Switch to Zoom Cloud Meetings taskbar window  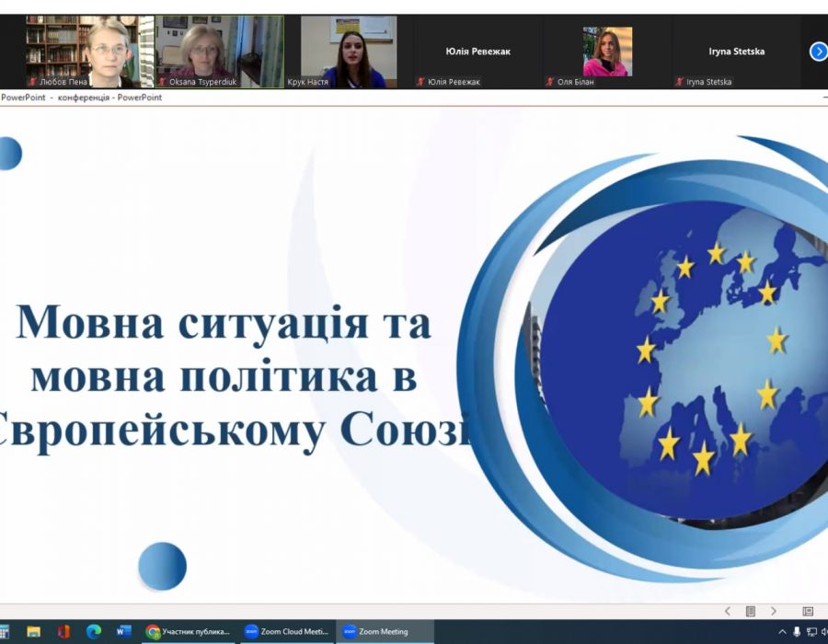(287, 631)
